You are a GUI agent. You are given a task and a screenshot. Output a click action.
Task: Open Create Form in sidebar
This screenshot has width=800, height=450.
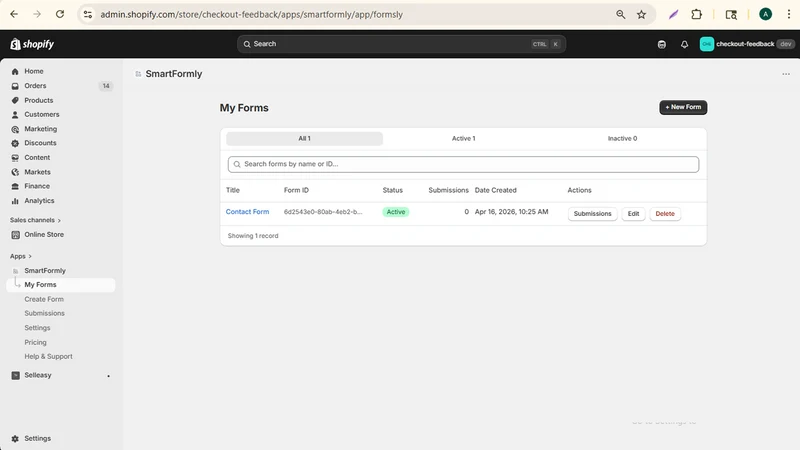coord(44,299)
